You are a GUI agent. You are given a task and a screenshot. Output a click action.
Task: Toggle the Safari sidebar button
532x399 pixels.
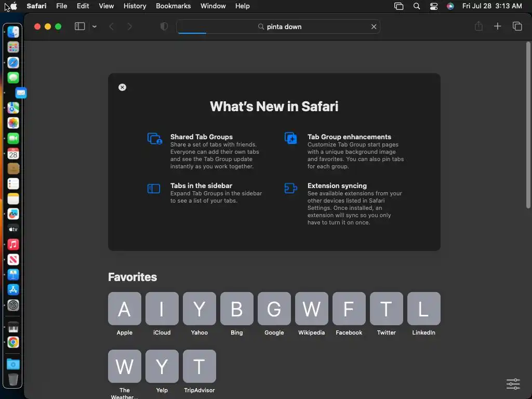click(x=79, y=26)
